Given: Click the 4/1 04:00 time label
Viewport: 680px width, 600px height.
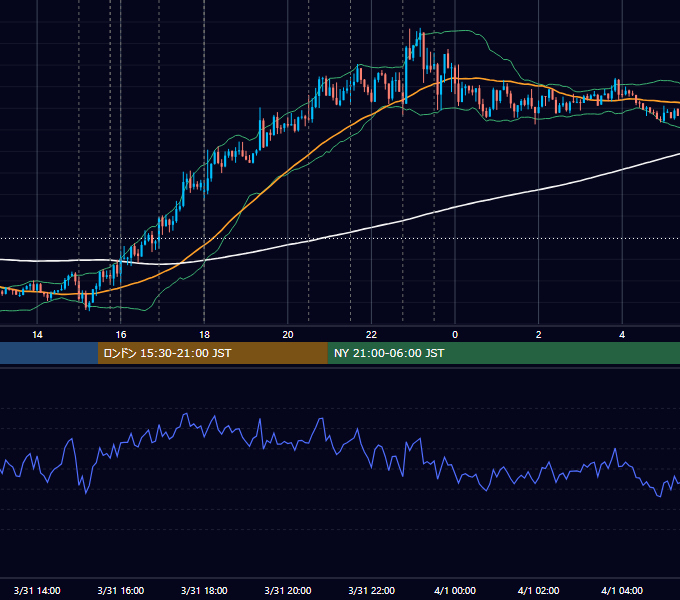Looking at the screenshot, I should tap(622, 590).
